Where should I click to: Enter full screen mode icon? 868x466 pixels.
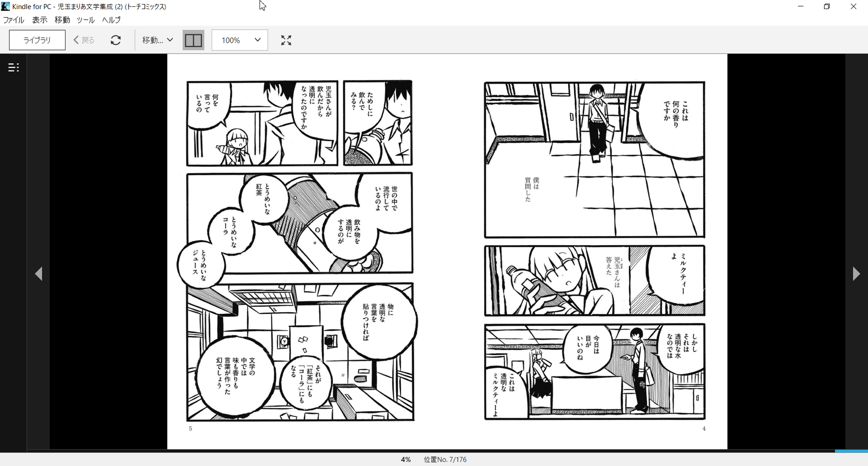point(286,40)
